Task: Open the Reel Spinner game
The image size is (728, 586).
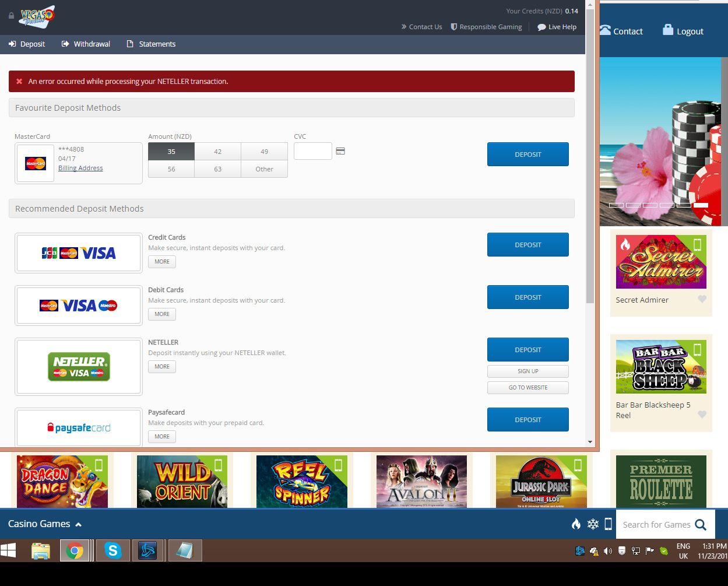Action: 302,482
